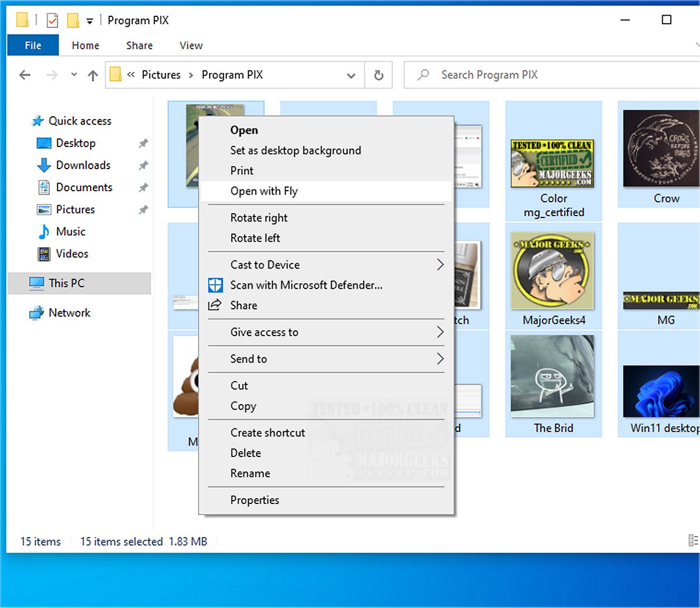Open Videos from the navigation pane
This screenshot has height=608, width=700.
coord(71,254)
